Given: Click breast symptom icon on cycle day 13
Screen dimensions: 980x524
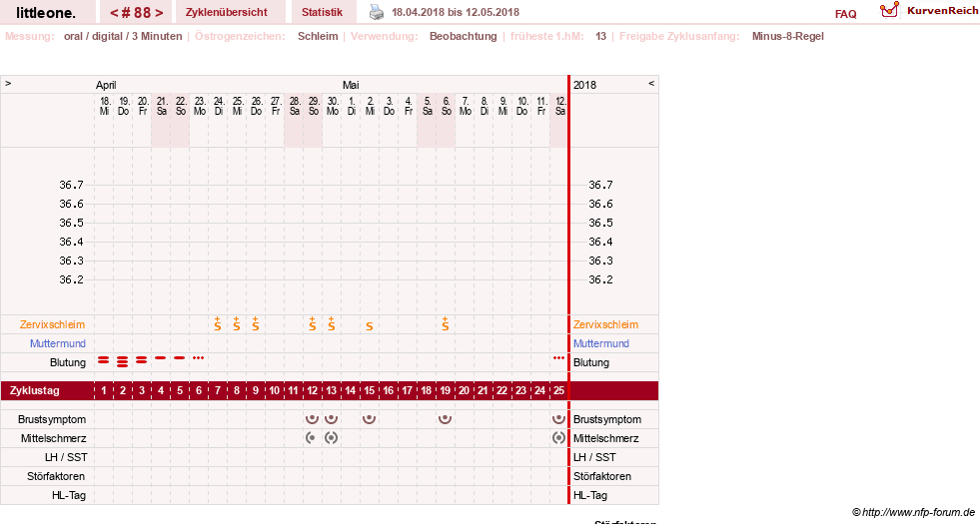Looking at the screenshot, I should (x=332, y=418).
